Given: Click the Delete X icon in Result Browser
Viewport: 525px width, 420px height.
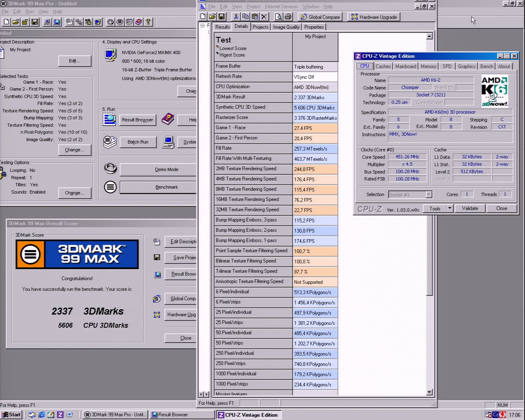Looking at the screenshot, I should click(264, 17).
